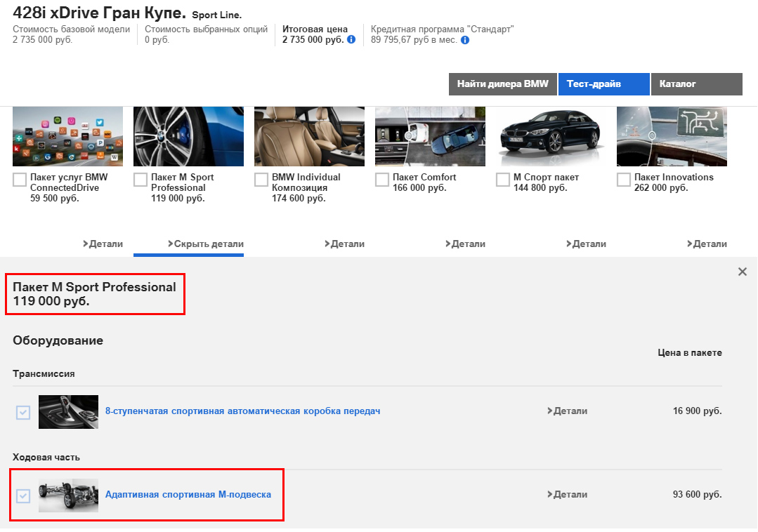Click the 16 900 руб. package price
Screen dimensions: 758x532
click(697, 411)
